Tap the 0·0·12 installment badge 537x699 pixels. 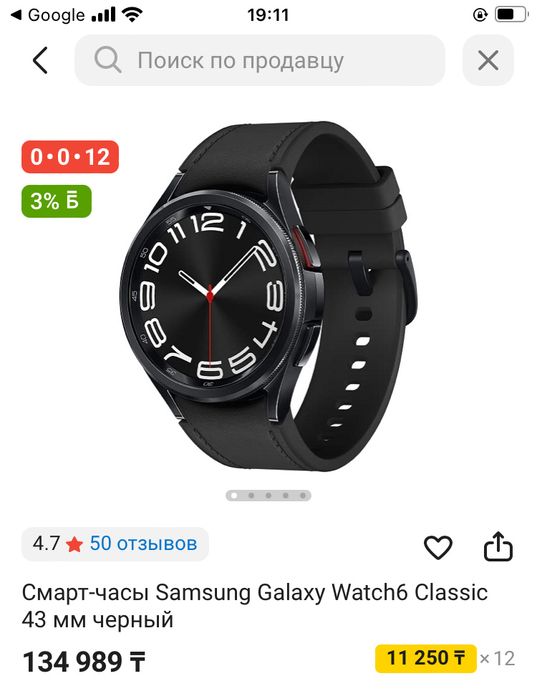pos(70,156)
